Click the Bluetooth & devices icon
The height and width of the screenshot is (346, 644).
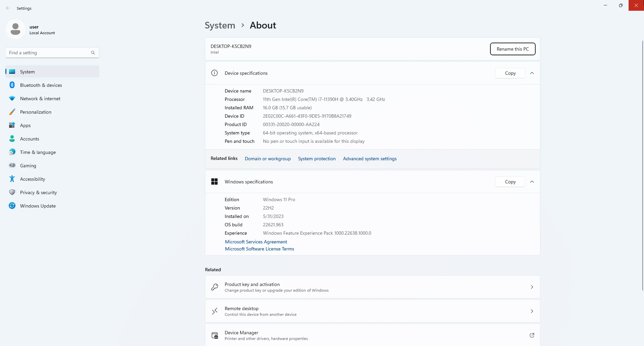pyautogui.click(x=12, y=85)
